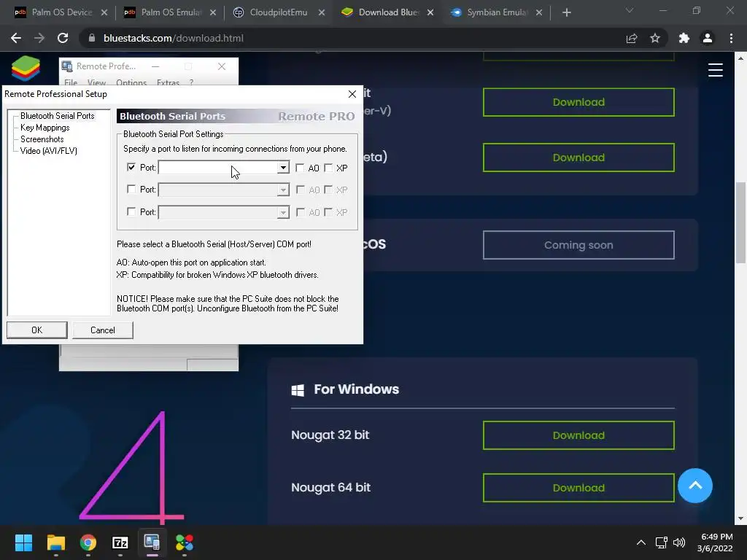Image resolution: width=747 pixels, height=560 pixels.
Task: Click Cancel in the setup dialog
Action: [102, 330]
